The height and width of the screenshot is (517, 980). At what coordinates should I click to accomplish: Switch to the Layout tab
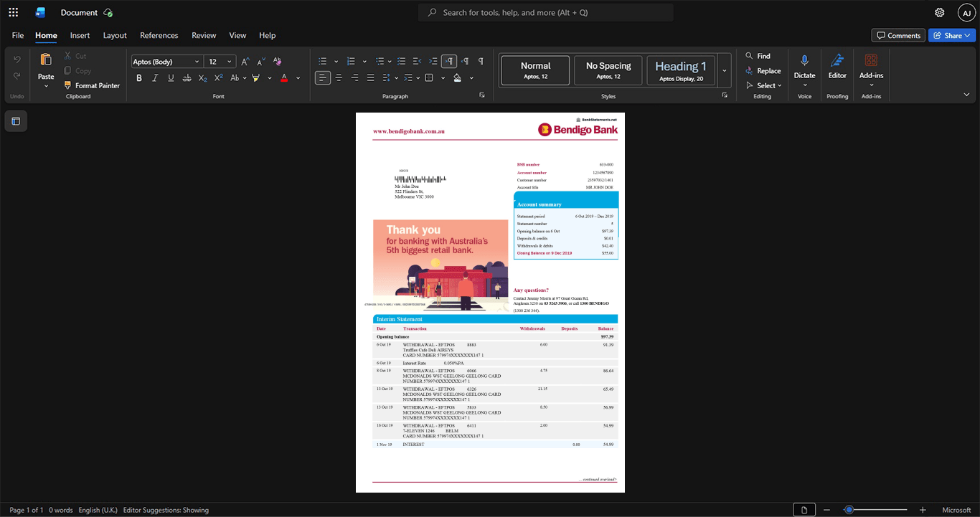pyautogui.click(x=115, y=35)
